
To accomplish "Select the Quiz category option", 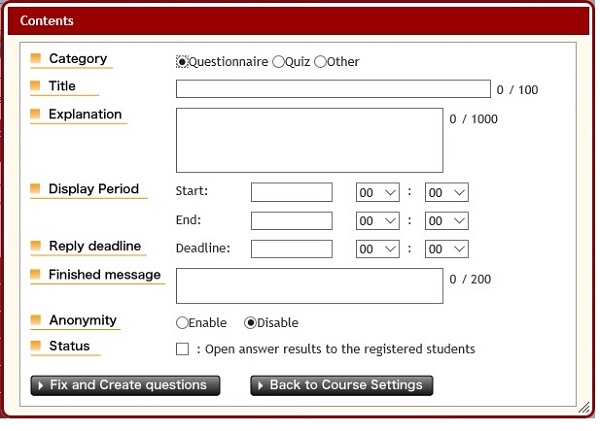I will tap(278, 62).
